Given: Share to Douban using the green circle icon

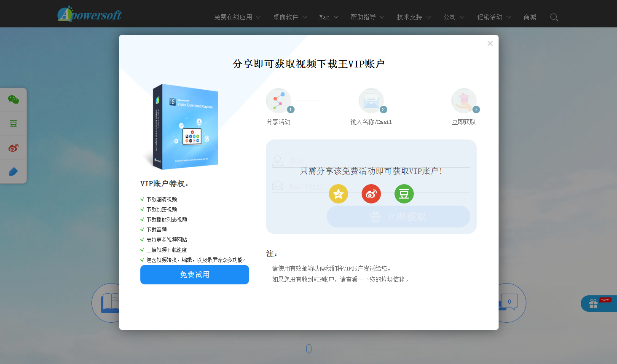Looking at the screenshot, I should click(404, 194).
